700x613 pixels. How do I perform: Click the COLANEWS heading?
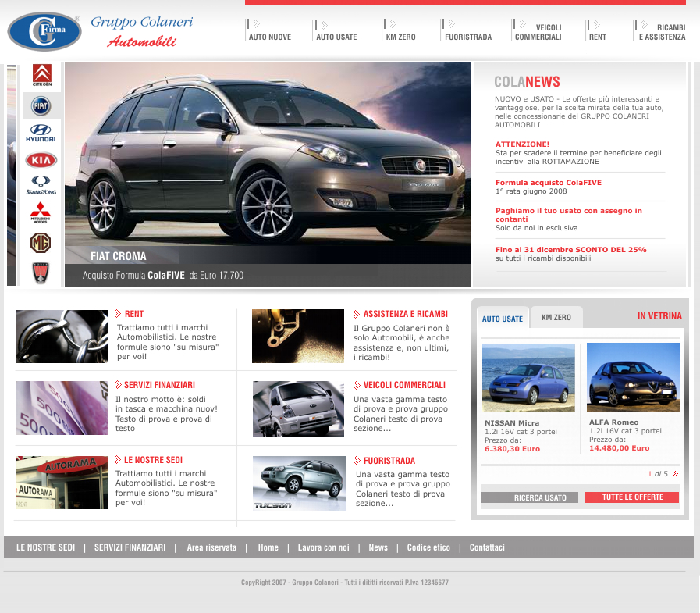(527, 82)
